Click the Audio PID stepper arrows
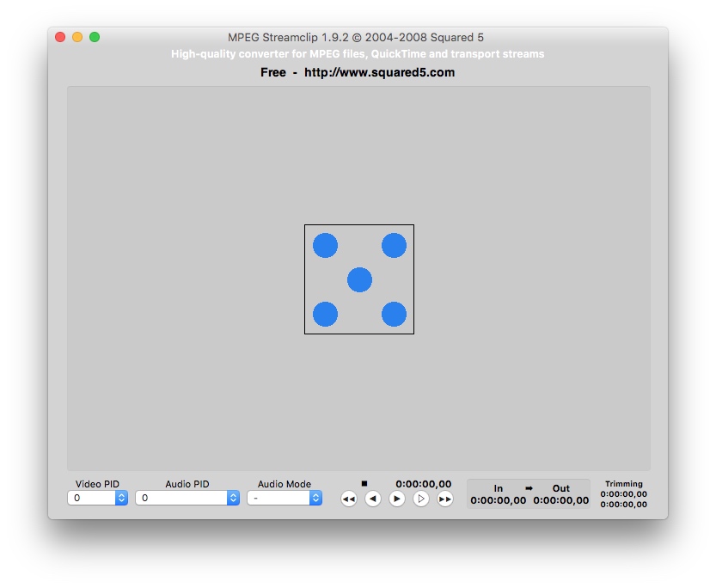 click(233, 498)
